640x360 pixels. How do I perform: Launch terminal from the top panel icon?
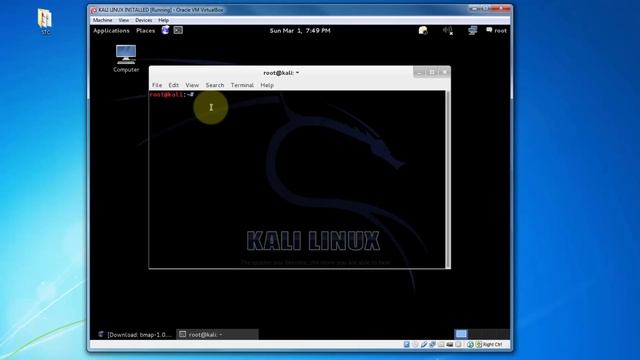(x=178, y=30)
